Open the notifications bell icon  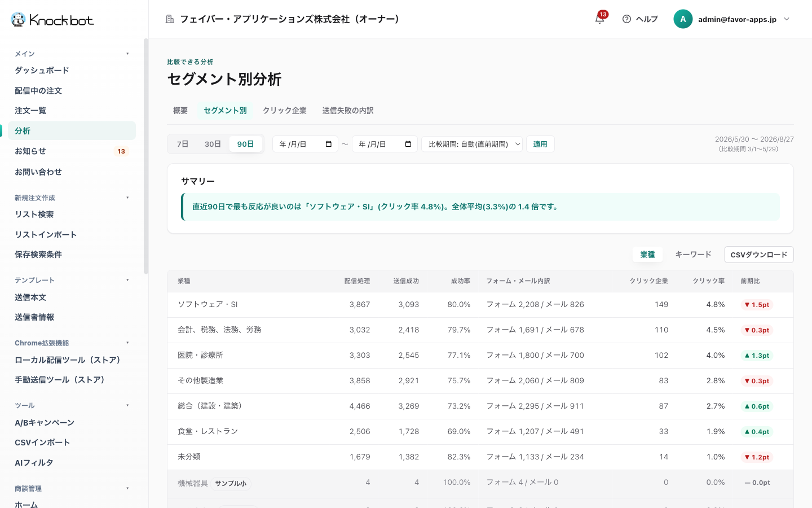599,19
